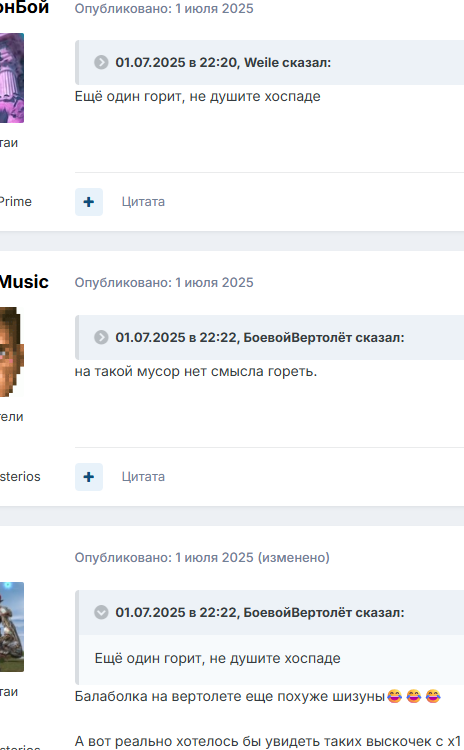The height and width of the screenshot is (750, 464).
Task: Click the first laughing emoji after 'шизуны'
Action: (395, 696)
